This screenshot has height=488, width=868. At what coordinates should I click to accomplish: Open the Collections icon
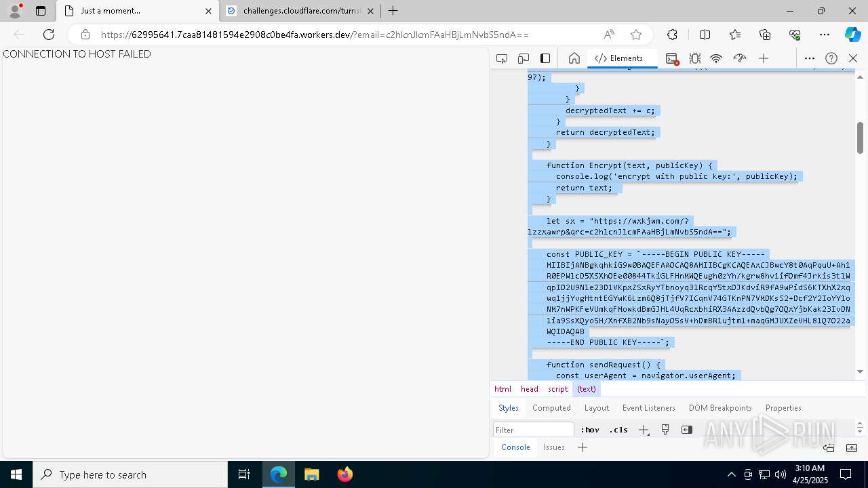click(765, 35)
